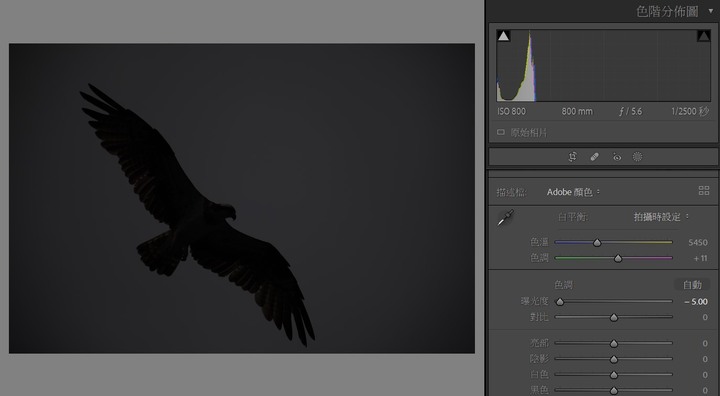The image size is (720, 396).
Task: Select the red eye correction icon
Action: tap(617, 157)
